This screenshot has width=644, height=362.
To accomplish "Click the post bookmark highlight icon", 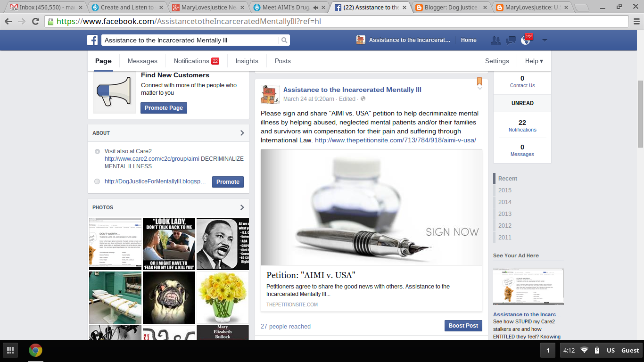I will tap(479, 81).
